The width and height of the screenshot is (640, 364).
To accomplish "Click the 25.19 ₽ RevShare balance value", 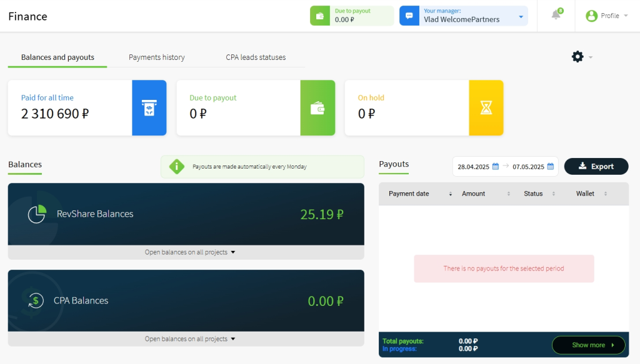I will (x=322, y=214).
